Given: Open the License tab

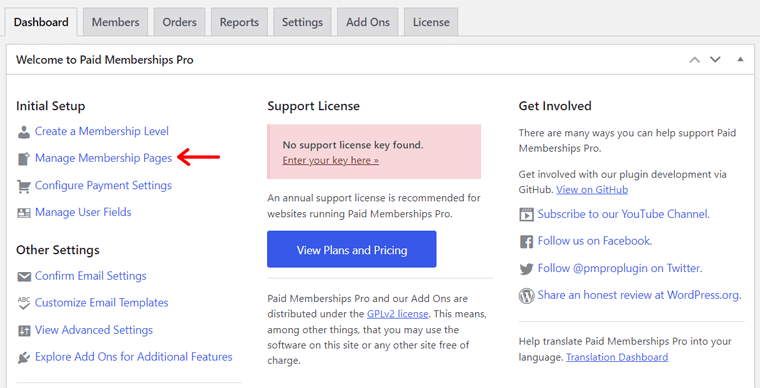Looking at the screenshot, I should coord(431,22).
